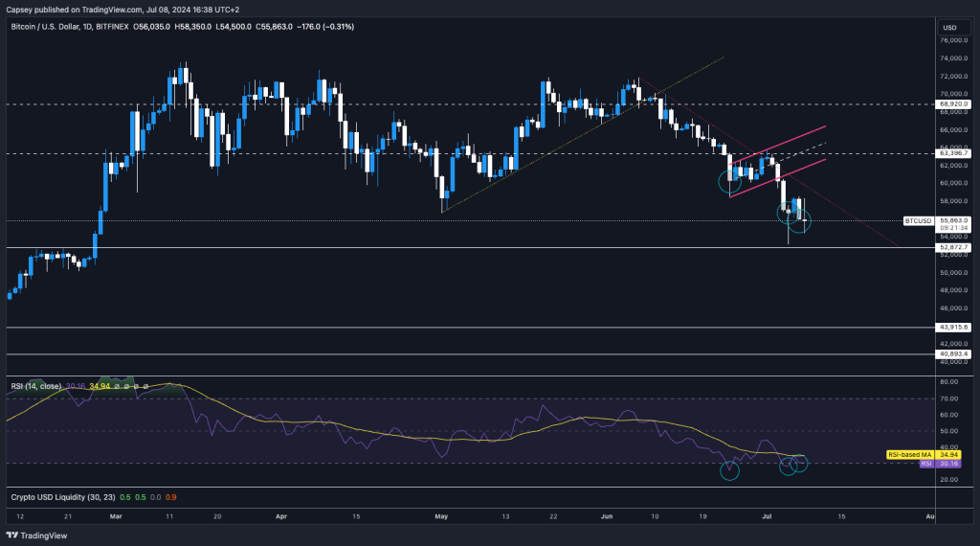
Task: Click the current price 55,863.0 label
Action: click(955, 220)
